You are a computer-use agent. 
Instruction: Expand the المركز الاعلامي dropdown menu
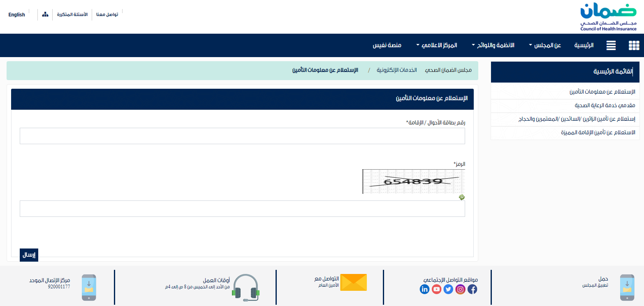[x=436, y=45]
